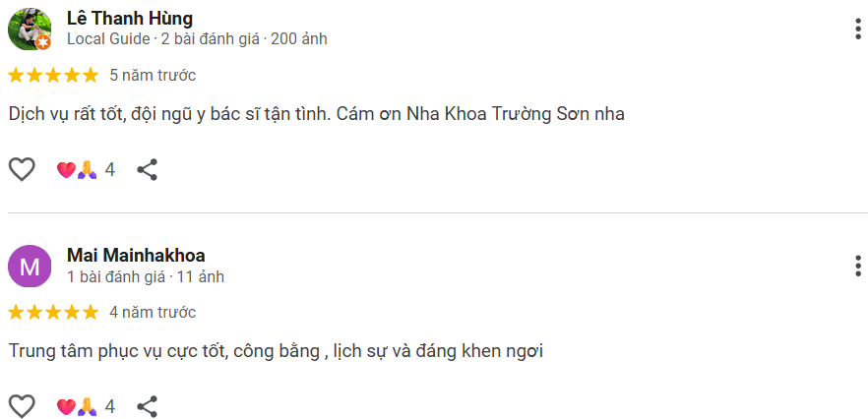Open the Mai Mainhakhoa profile name link
The height and width of the screenshot is (419, 868).
point(136,256)
